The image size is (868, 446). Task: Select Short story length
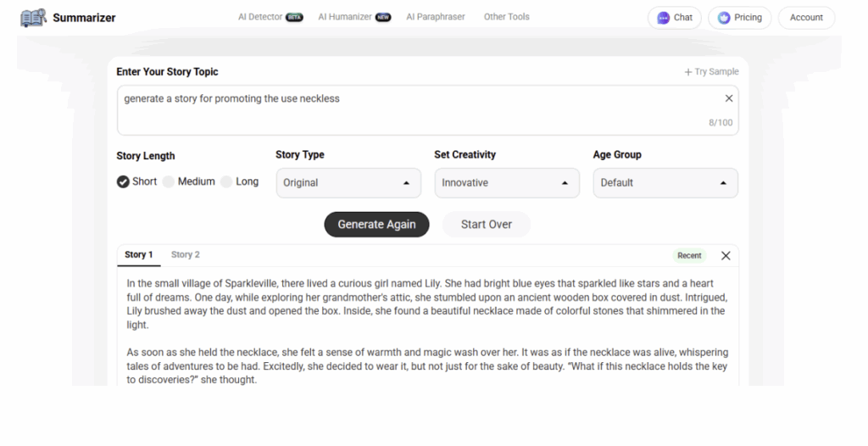click(124, 181)
